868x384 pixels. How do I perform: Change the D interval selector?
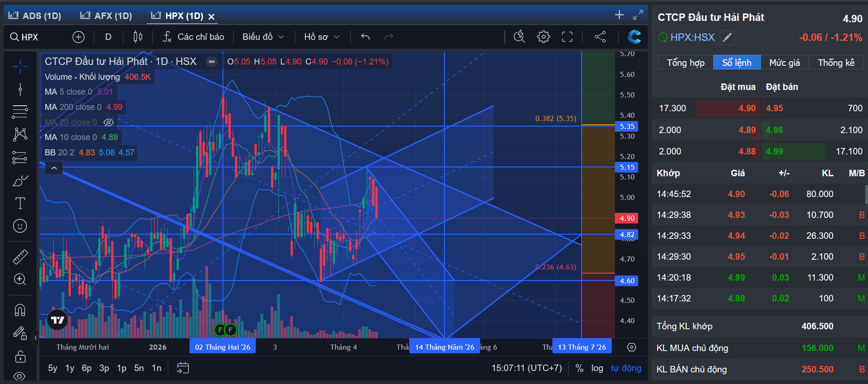(x=108, y=37)
